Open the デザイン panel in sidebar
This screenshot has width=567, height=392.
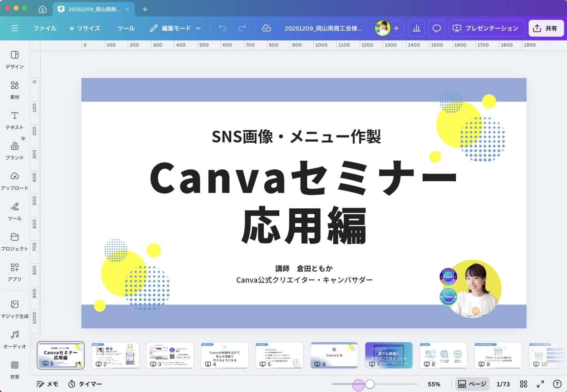click(x=15, y=59)
